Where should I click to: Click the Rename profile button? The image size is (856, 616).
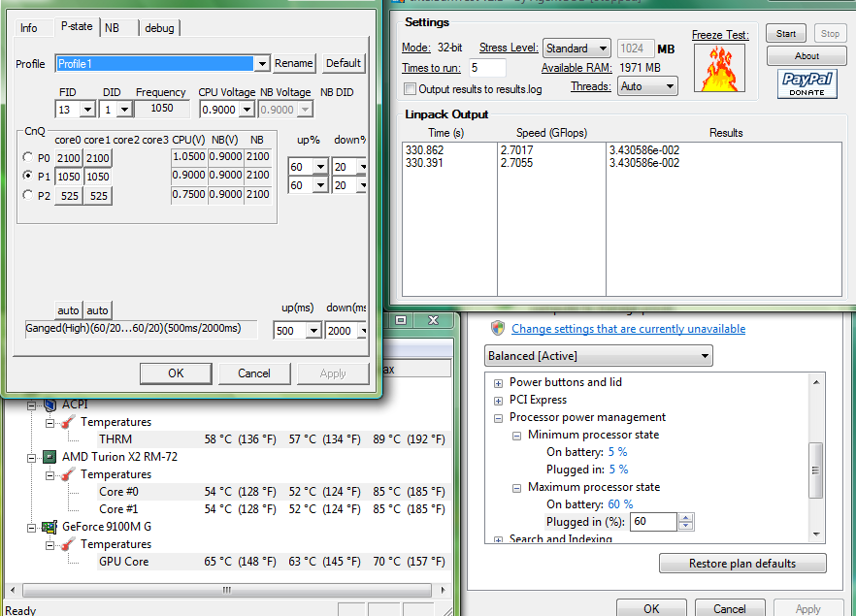(294, 63)
